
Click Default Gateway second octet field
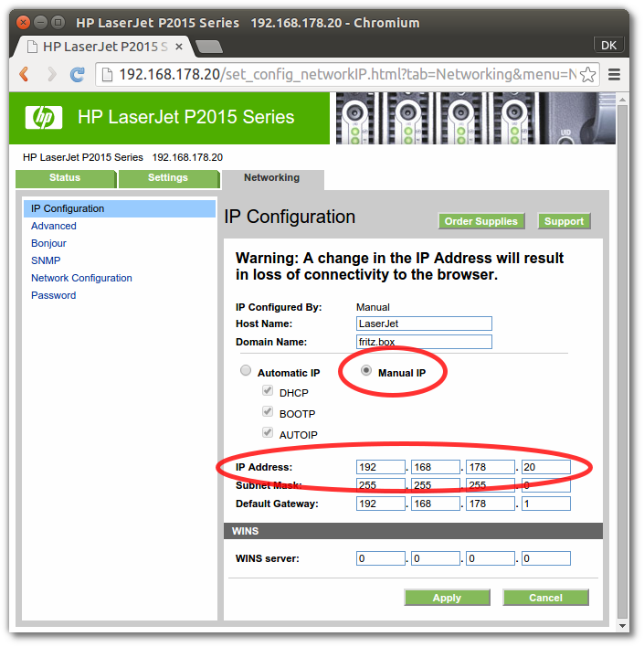[436, 504]
